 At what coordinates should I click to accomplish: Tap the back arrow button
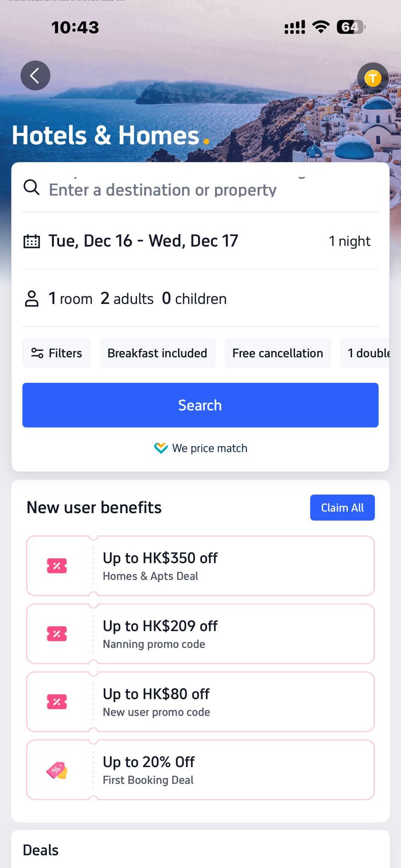[x=35, y=76]
